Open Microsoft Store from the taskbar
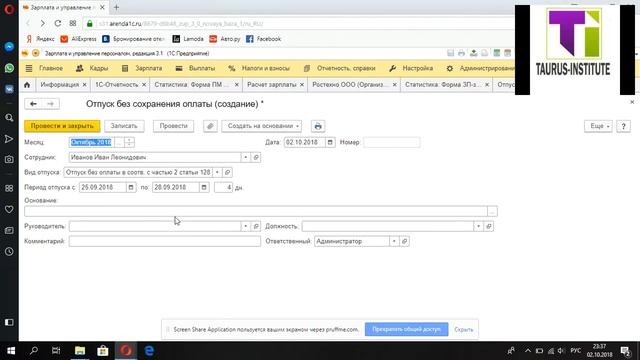640x360 pixels. coord(103,351)
